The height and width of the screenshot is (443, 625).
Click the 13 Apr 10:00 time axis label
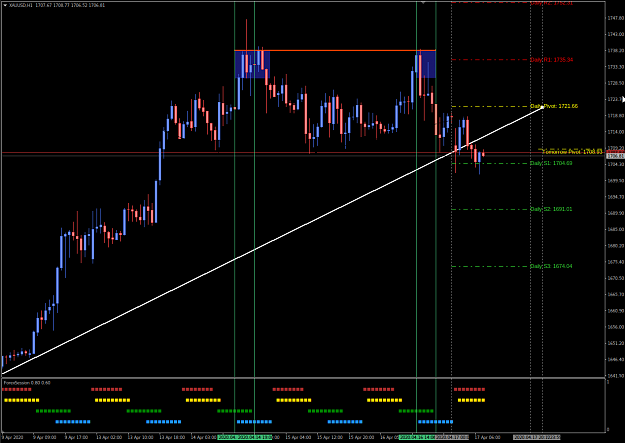click(141, 437)
